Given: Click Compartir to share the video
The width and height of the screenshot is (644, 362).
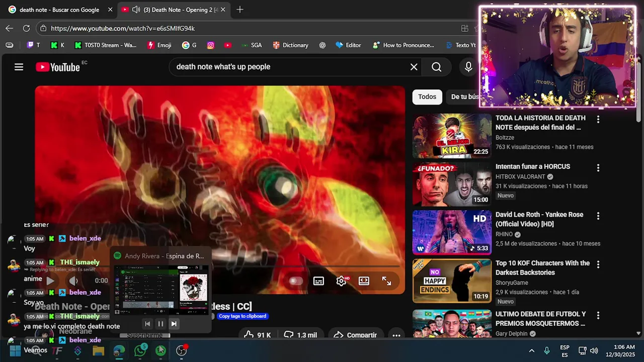Looking at the screenshot, I should click(355, 335).
